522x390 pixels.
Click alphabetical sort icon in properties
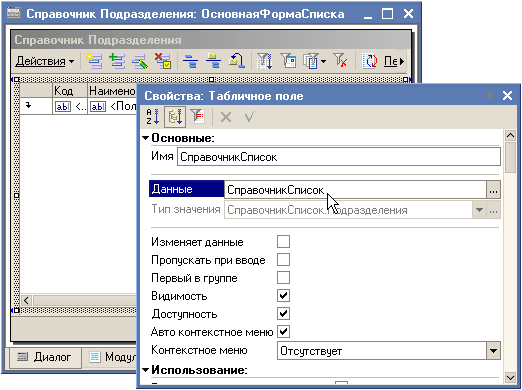153,117
